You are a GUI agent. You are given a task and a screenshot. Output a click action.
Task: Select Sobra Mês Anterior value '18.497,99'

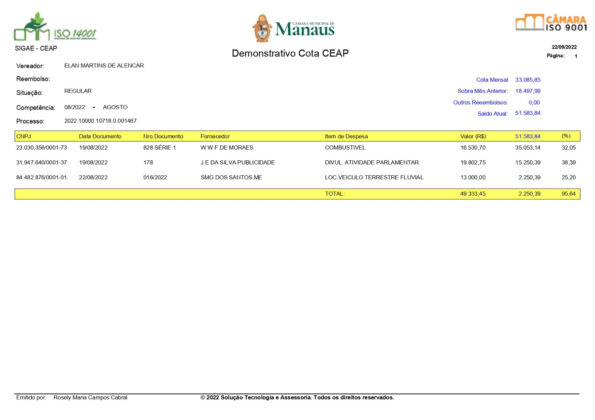[x=527, y=91]
